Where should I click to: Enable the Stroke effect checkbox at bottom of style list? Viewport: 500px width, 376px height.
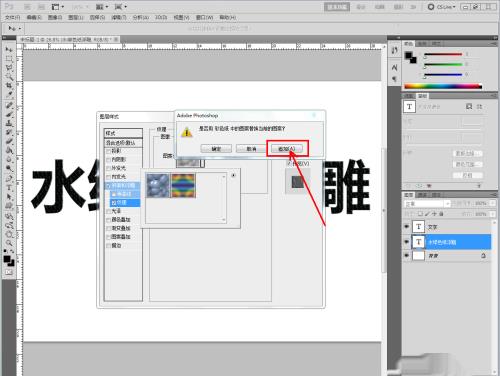coord(108,245)
